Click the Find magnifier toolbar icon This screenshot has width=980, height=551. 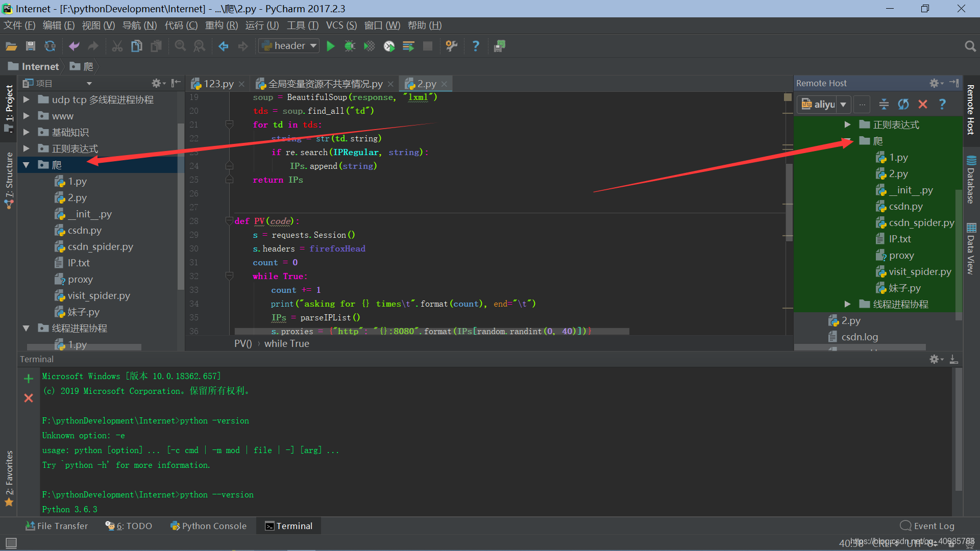180,46
